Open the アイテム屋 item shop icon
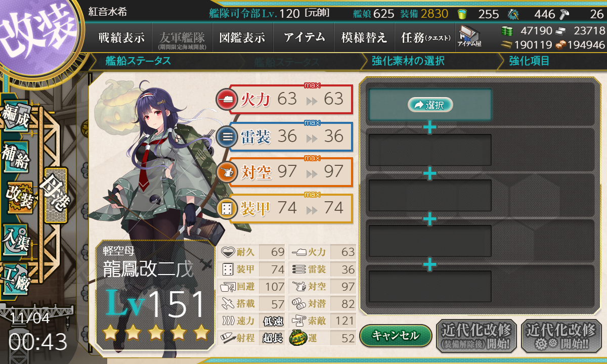Viewport: 607px width, 364px height. click(469, 36)
